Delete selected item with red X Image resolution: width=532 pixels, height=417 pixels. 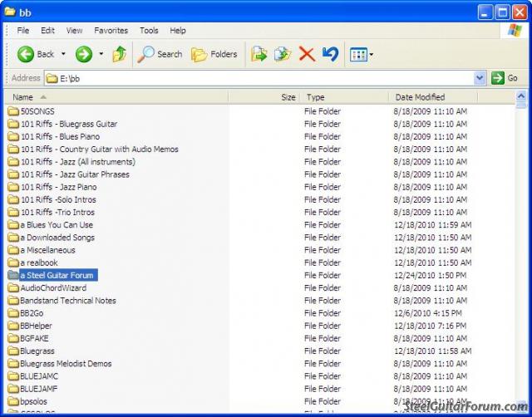307,54
